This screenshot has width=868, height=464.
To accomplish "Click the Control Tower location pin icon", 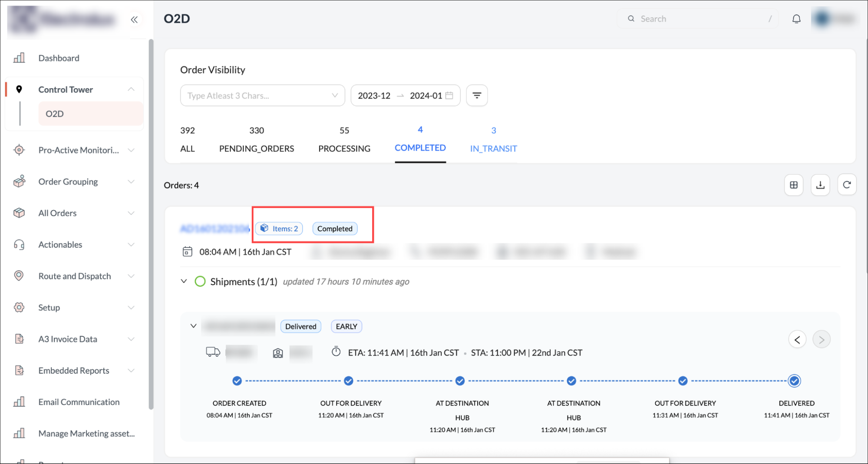I will coord(19,89).
